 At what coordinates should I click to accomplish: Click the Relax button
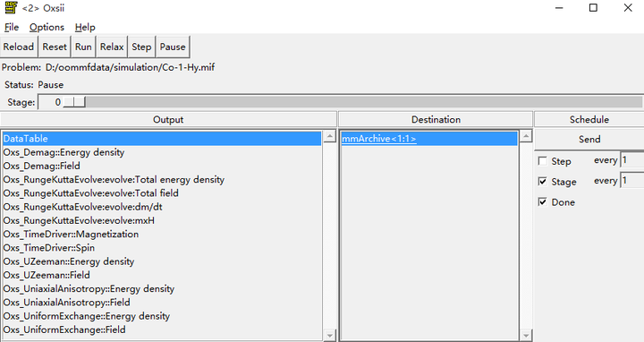(x=112, y=47)
